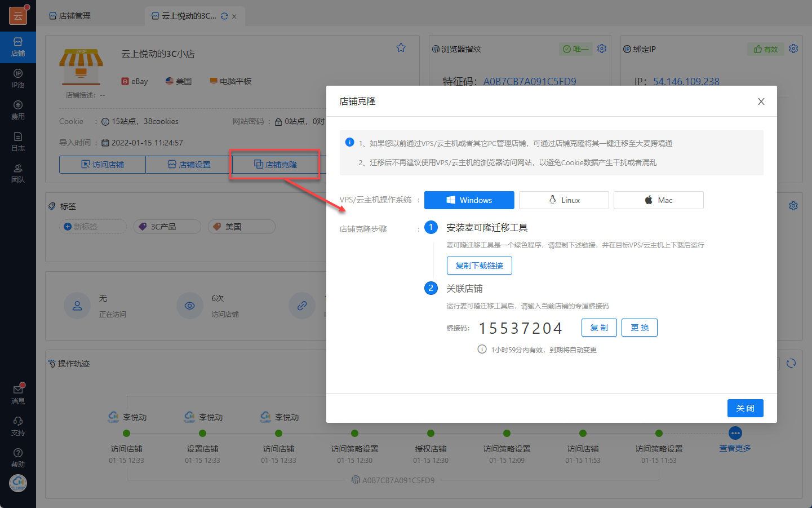Select Windows as VPS operating system
Viewport: 812px width, 508px height.
469,200
